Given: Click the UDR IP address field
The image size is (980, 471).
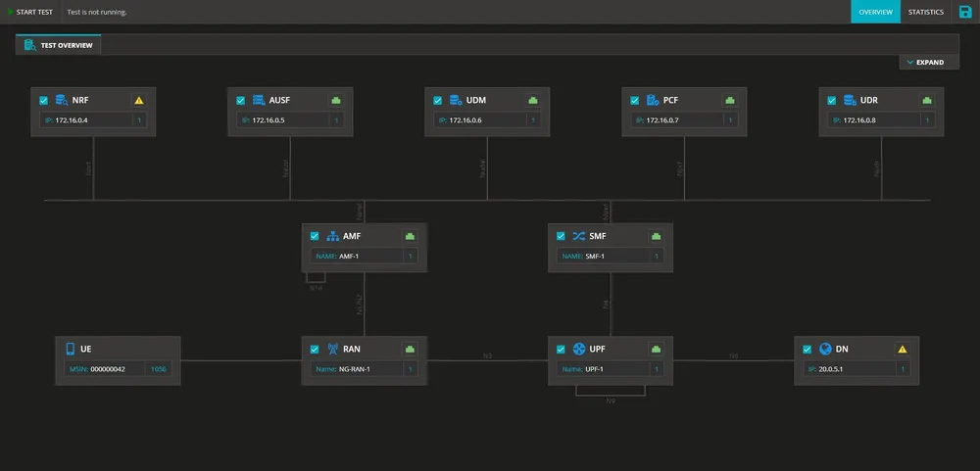Looking at the screenshot, I should pyautogui.click(x=872, y=120).
